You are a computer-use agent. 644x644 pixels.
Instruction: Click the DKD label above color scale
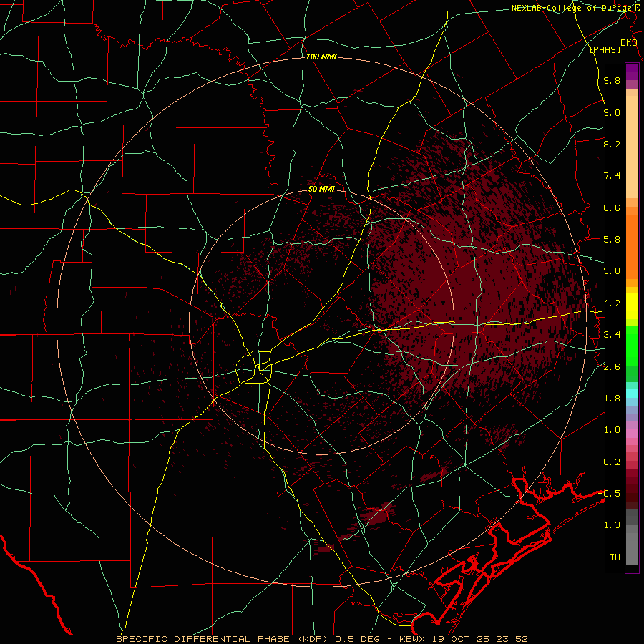tap(628, 43)
